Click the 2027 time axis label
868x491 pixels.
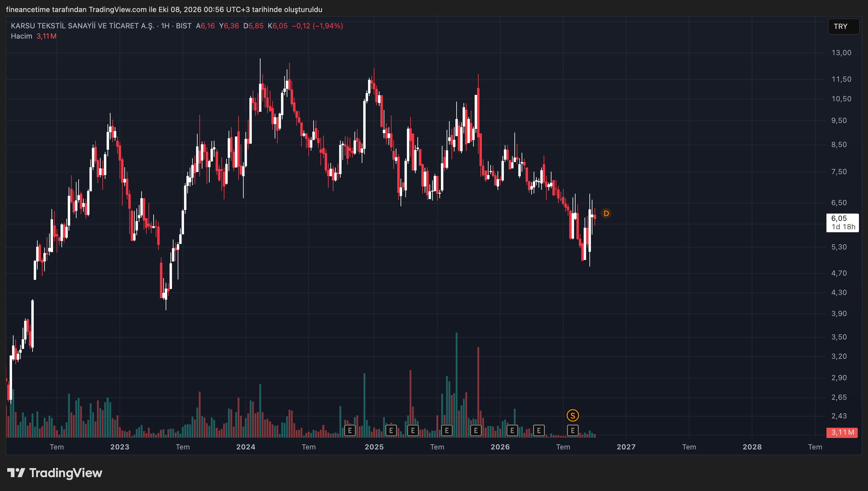(x=626, y=447)
